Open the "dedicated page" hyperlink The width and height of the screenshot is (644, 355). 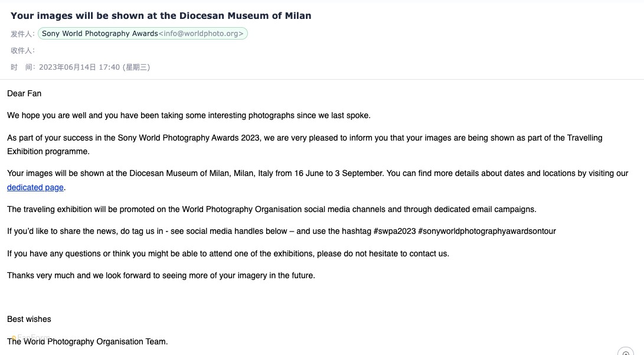pos(35,187)
